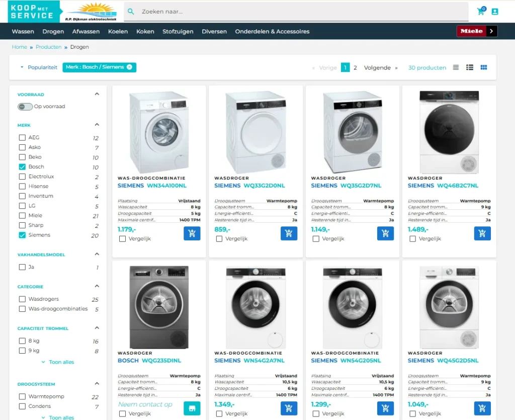Collapse the Vakhandelsmodel filter section

(x=97, y=254)
